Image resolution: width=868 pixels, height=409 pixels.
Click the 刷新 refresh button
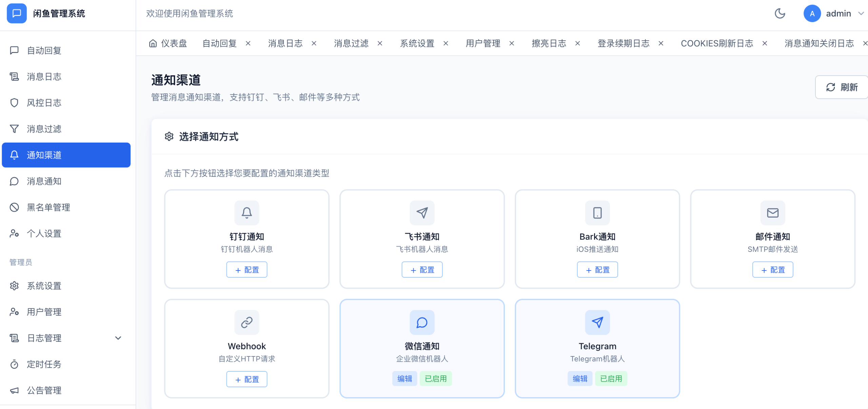pyautogui.click(x=842, y=87)
